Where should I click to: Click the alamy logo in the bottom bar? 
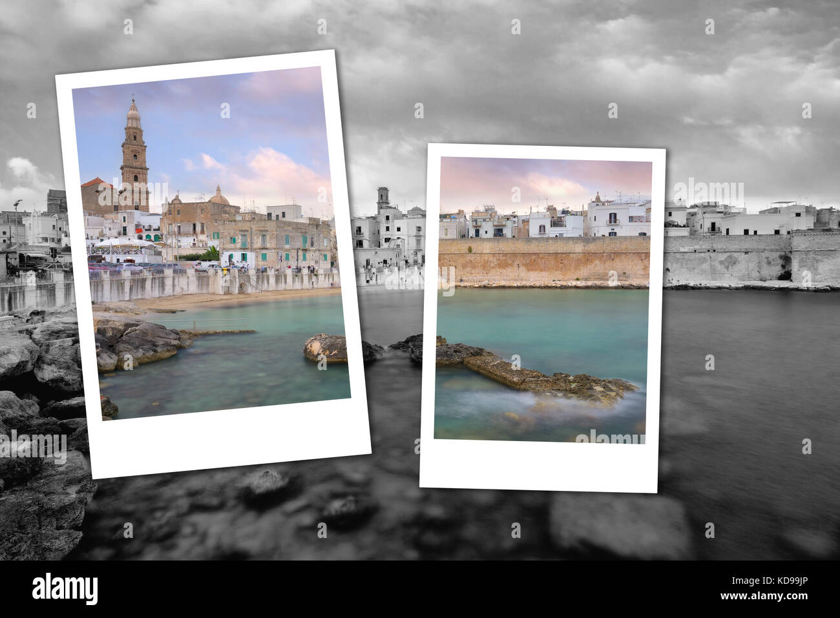coord(65,589)
